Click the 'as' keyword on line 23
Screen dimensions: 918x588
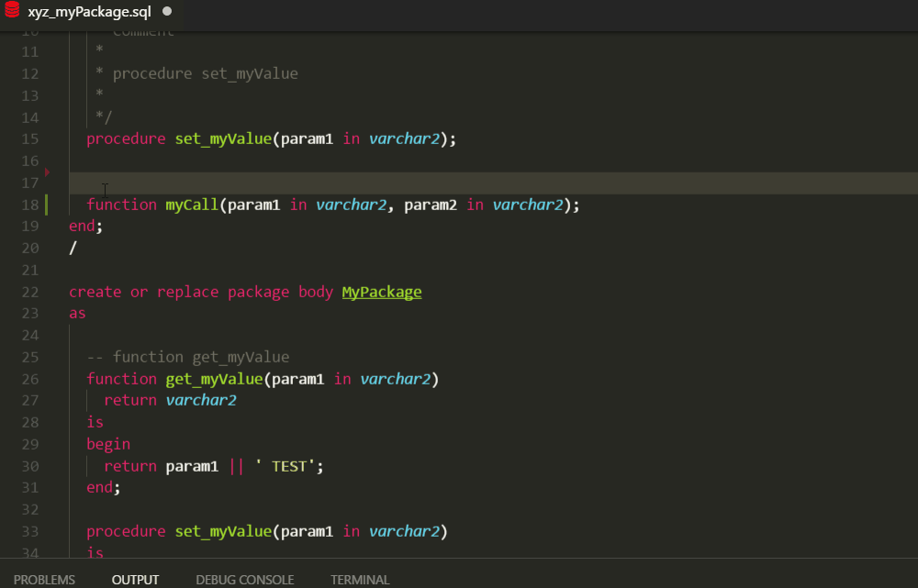point(77,313)
